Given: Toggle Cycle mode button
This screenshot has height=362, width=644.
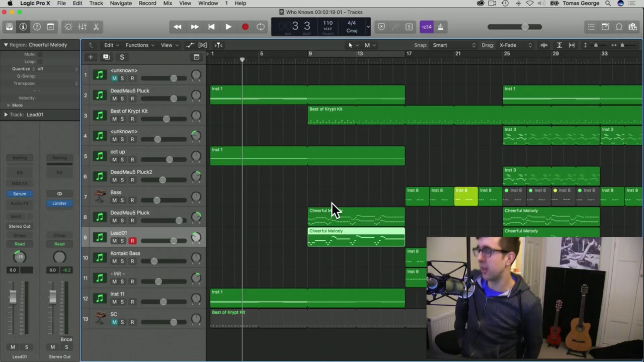Looking at the screenshot, I should (x=261, y=27).
